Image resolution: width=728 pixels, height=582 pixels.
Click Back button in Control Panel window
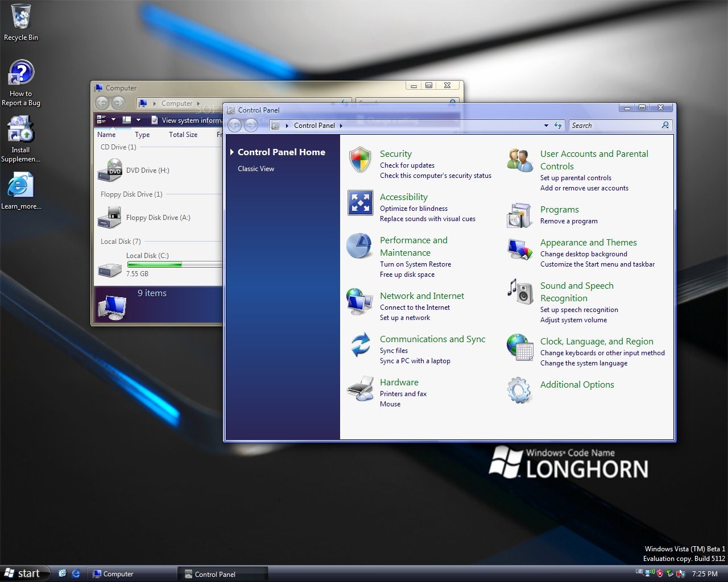coord(234,126)
